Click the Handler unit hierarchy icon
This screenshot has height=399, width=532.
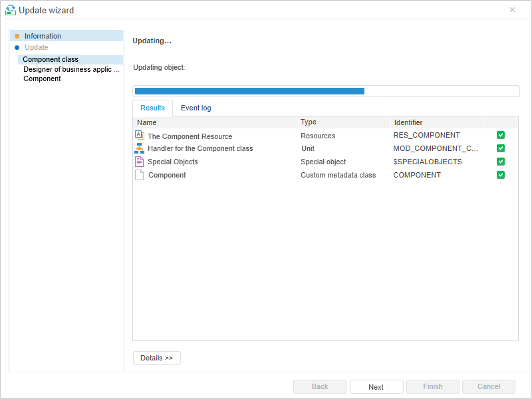pos(139,148)
